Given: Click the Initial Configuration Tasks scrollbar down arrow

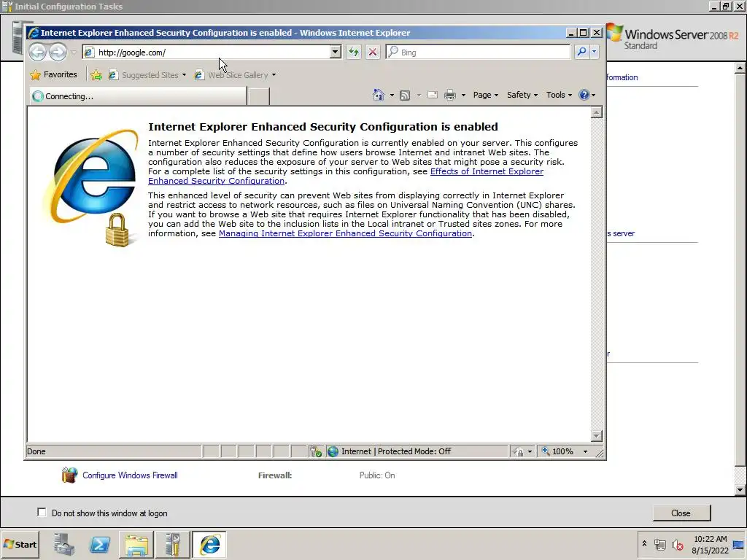Looking at the screenshot, I should (x=740, y=489).
